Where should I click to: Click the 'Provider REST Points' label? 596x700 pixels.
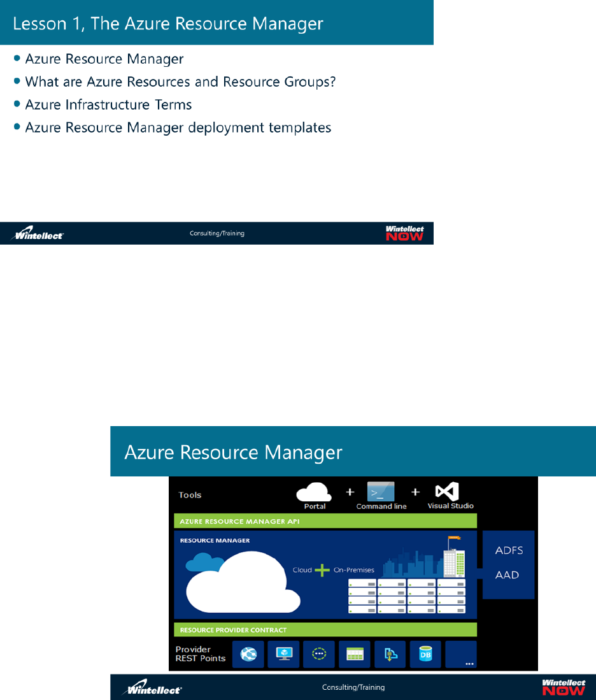201,654
